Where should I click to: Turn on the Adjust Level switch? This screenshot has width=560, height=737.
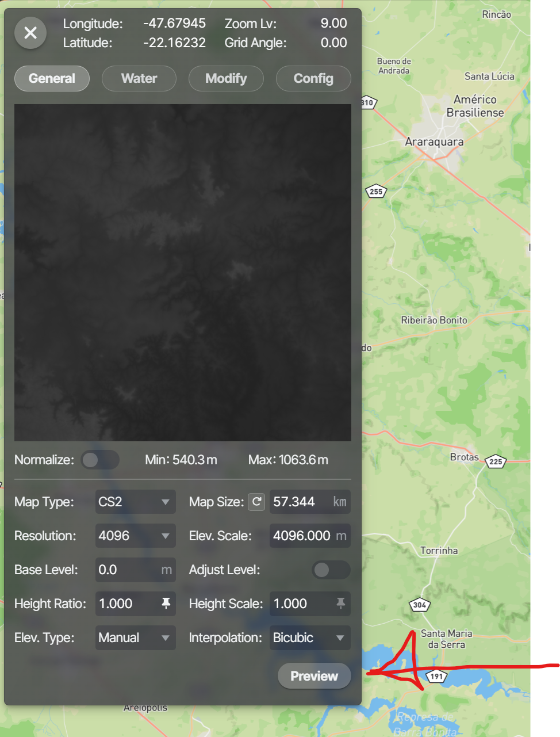point(331,570)
